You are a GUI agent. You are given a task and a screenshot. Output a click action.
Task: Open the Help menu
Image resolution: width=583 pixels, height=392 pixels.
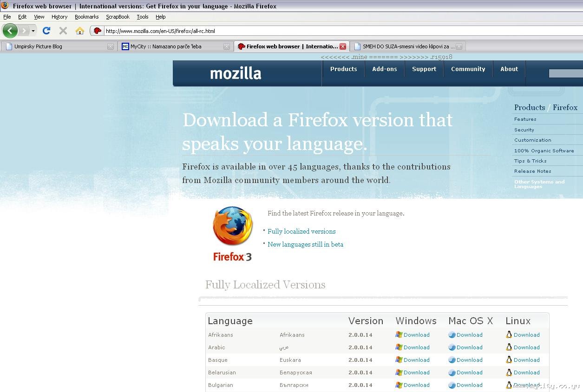click(161, 17)
